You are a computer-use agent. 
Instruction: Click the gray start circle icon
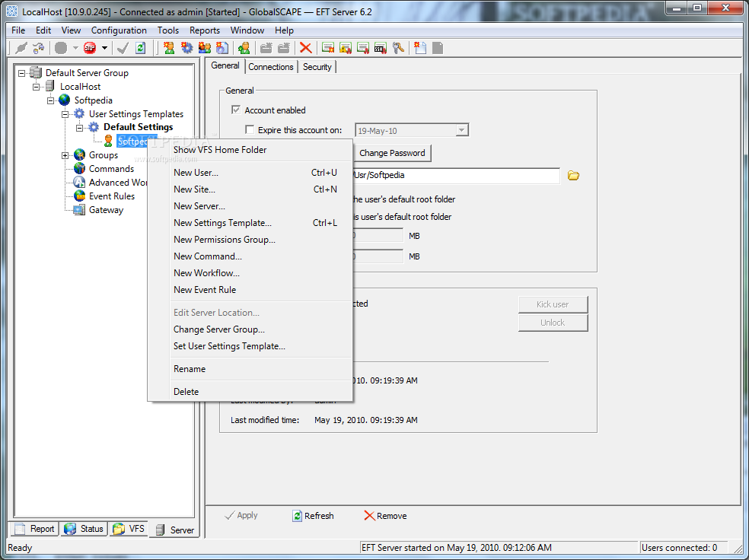click(x=61, y=48)
